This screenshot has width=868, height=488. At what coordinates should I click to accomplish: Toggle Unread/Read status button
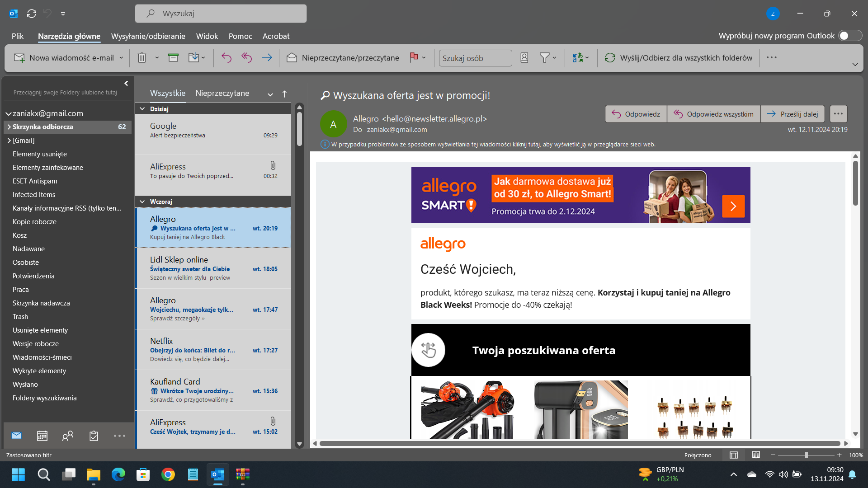point(343,58)
